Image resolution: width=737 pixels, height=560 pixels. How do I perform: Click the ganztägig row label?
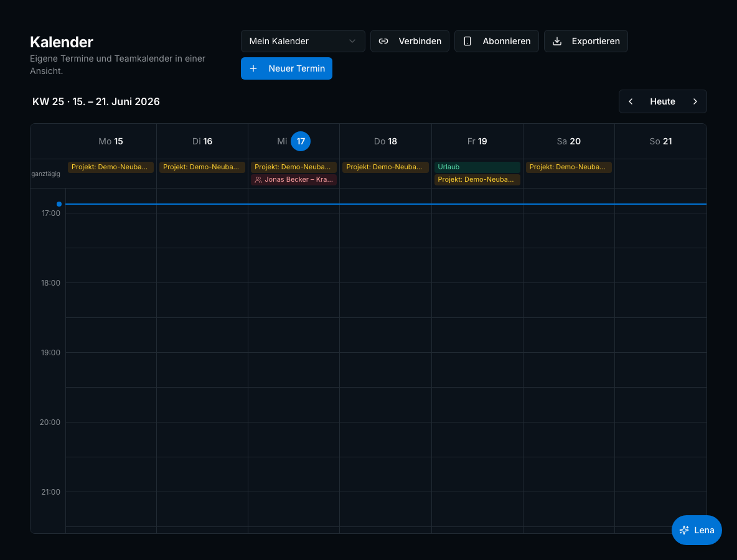[x=45, y=174]
